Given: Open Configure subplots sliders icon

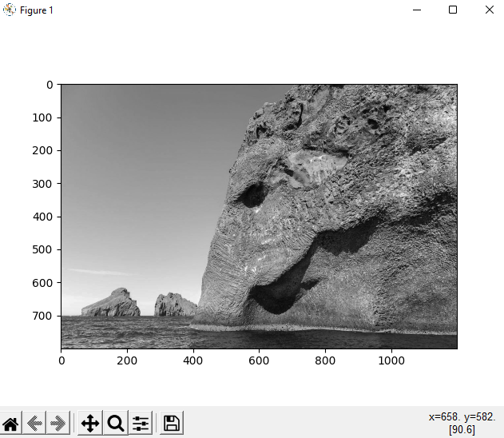Looking at the screenshot, I should [141, 423].
